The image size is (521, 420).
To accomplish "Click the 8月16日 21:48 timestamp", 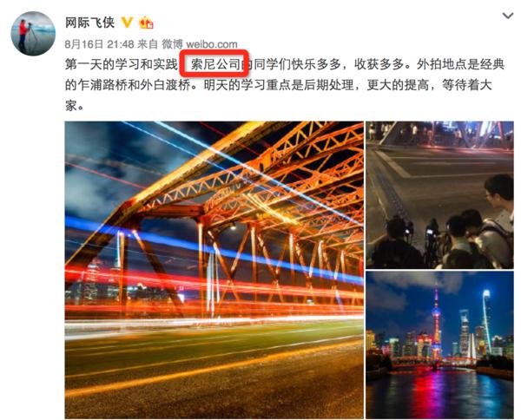I will (99, 44).
